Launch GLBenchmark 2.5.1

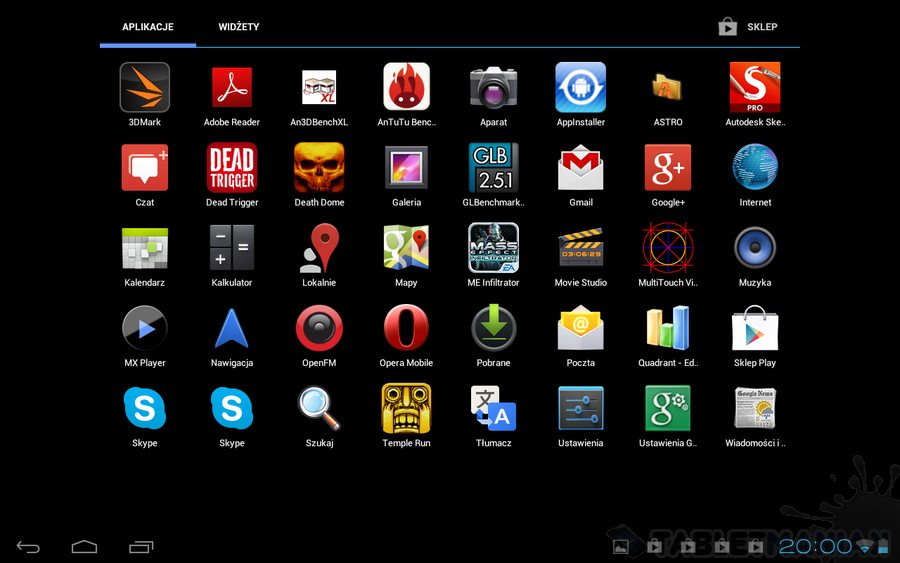click(x=494, y=168)
